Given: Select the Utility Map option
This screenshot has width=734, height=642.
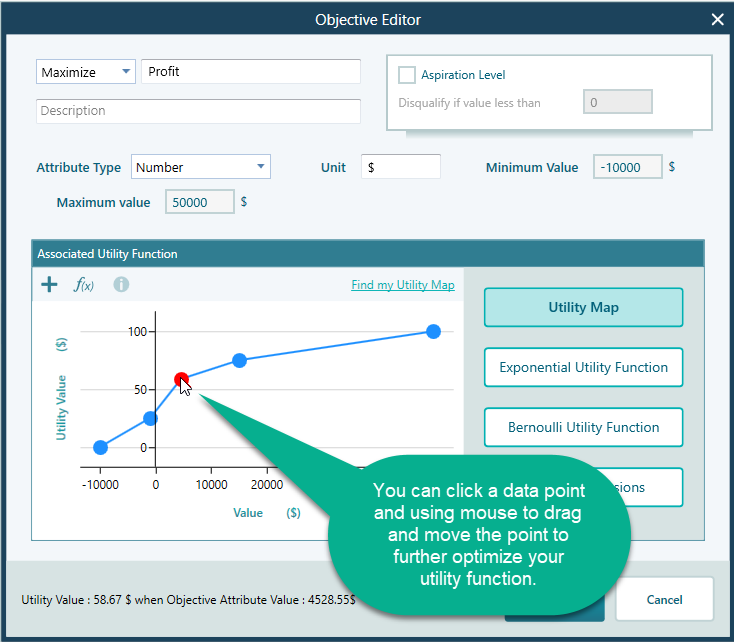Looking at the screenshot, I should pyautogui.click(x=583, y=307).
